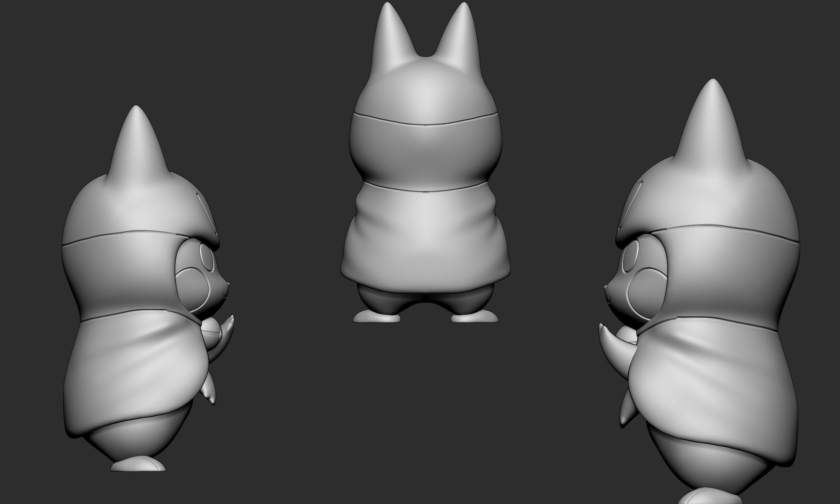Select the figure facing right
This screenshot has height=504, width=840.
click(148, 289)
